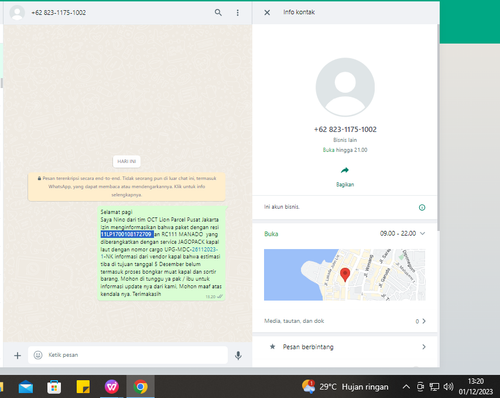Click the media count 0 value
500x398 pixels.
(417, 321)
